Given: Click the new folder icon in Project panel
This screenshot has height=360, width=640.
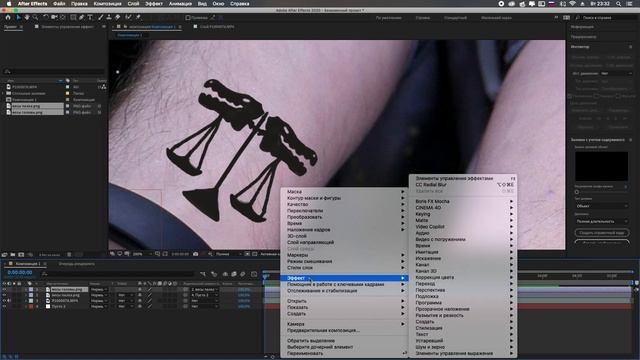Looking at the screenshot, I should click(x=13, y=255).
